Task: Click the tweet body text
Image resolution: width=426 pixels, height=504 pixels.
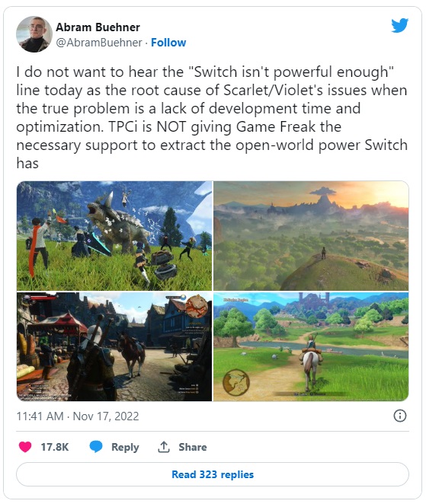Action: pos(212,117)
